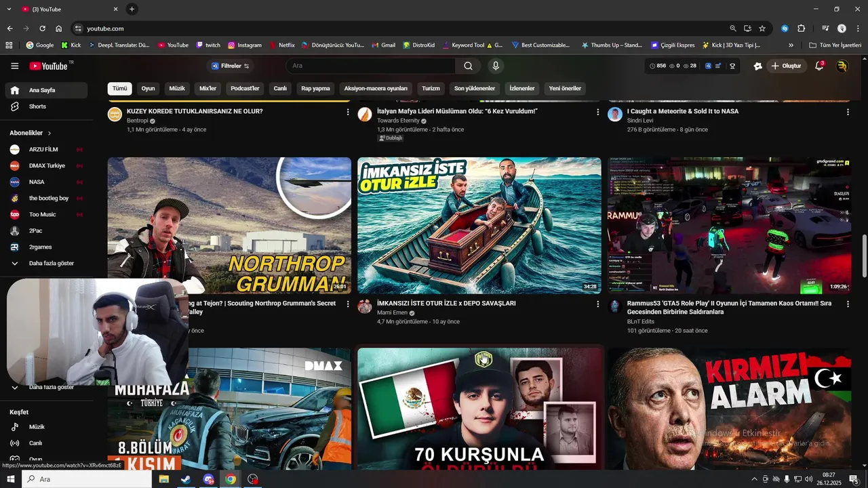Open Chrome tab search dropdown arrow
Viewport: 868px width, 488px height.
pyautogui.click(x=9, y=9)
